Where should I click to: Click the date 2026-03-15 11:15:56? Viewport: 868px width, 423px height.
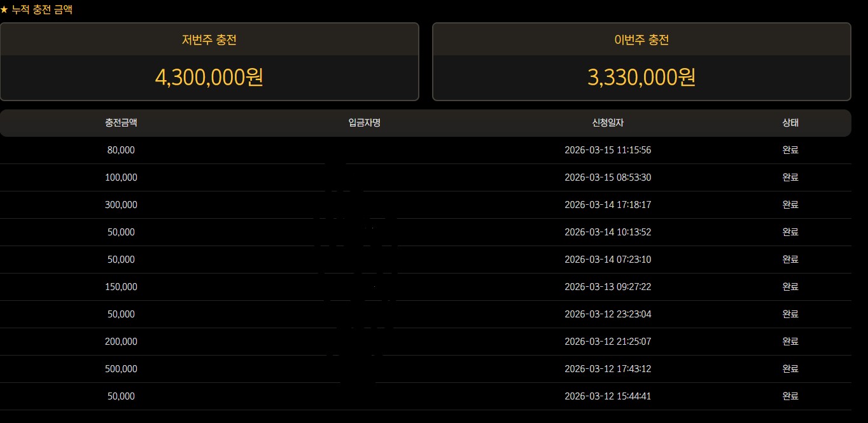point(608,150)
